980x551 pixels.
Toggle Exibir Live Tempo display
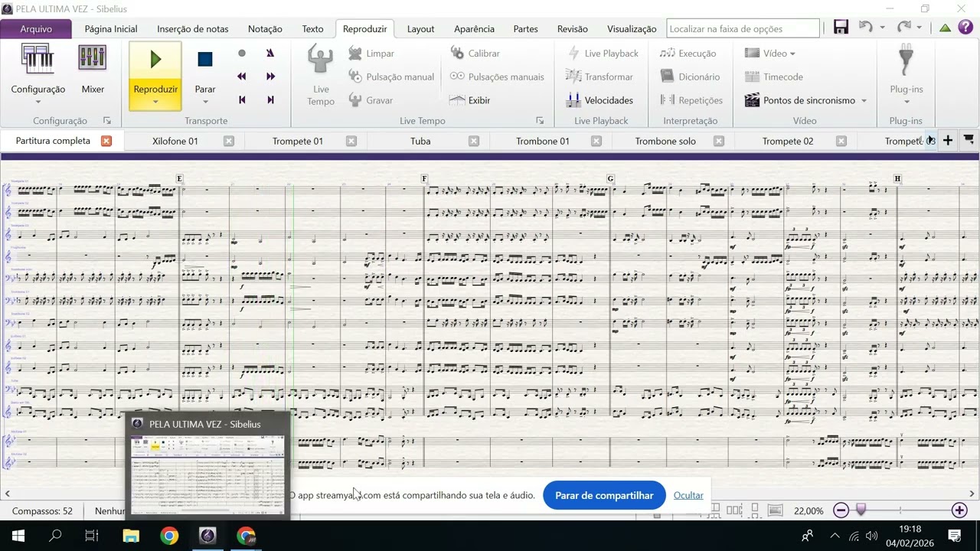tap(470, 100)
